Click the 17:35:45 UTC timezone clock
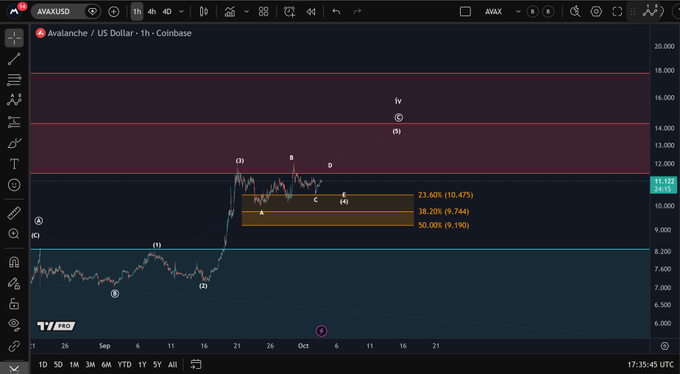The height and width of the screenshot is (374, 680). [651, 364]
